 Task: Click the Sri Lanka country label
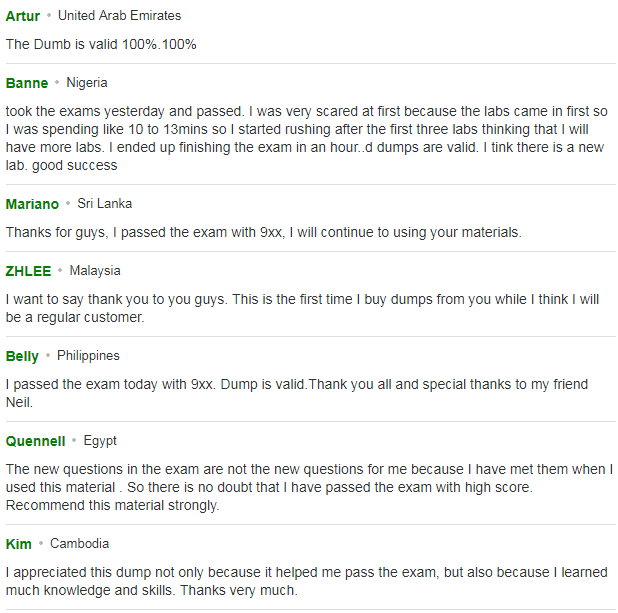[104, 204]
